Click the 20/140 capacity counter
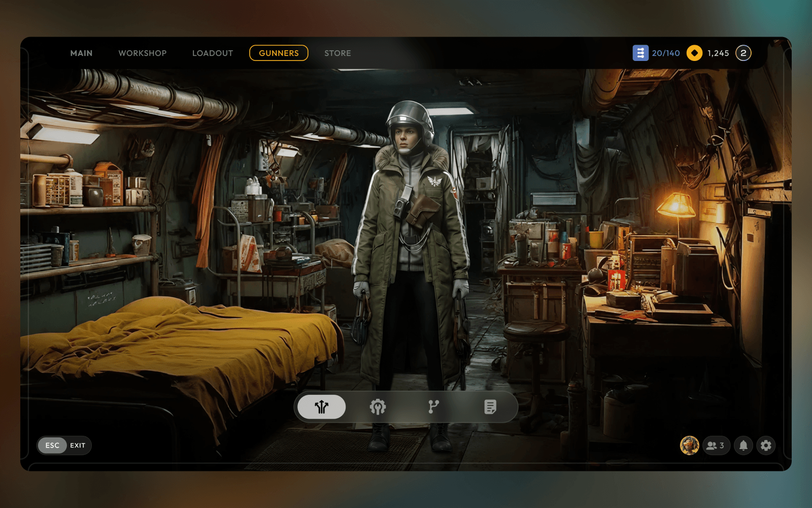Viewport: 812px width, 508px height. 666,53
